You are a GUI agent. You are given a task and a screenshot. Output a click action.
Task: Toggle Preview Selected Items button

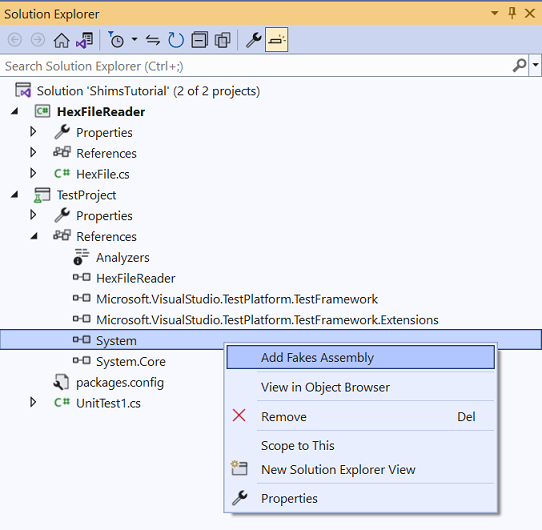(277, 39)
